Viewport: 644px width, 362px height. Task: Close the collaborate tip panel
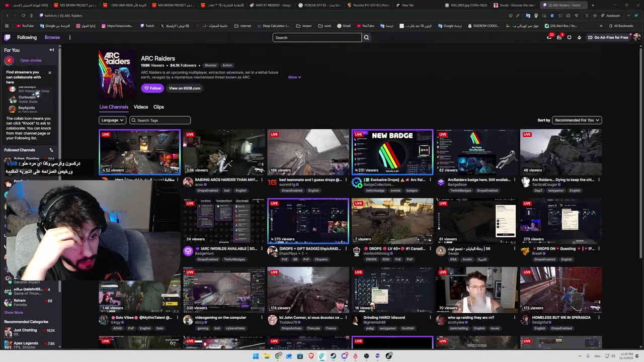(49, 72)
